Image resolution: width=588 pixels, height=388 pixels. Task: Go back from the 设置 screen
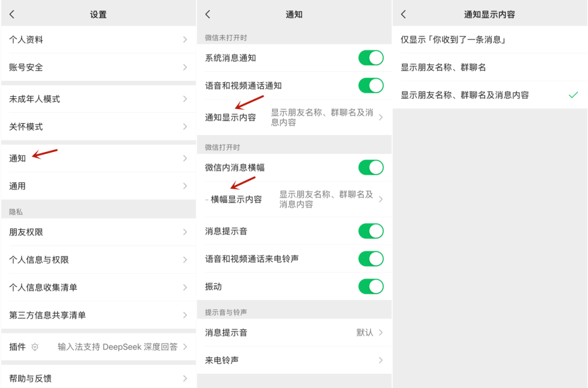pos(12,14)
